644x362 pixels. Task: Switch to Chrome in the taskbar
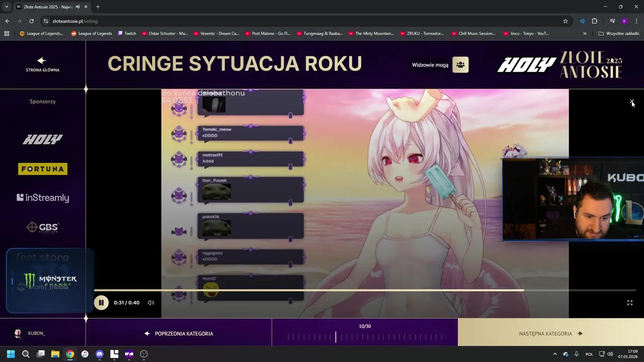70,354
